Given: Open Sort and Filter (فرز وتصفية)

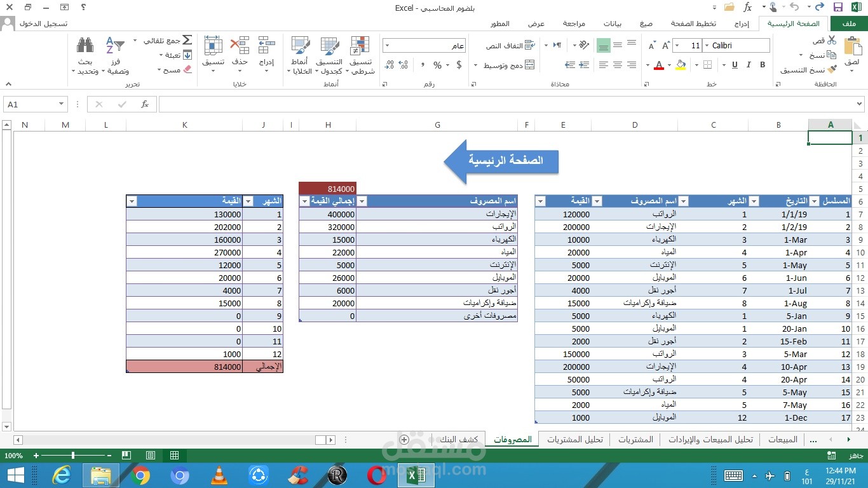Looking at the screenshot, I should [115, 55].
